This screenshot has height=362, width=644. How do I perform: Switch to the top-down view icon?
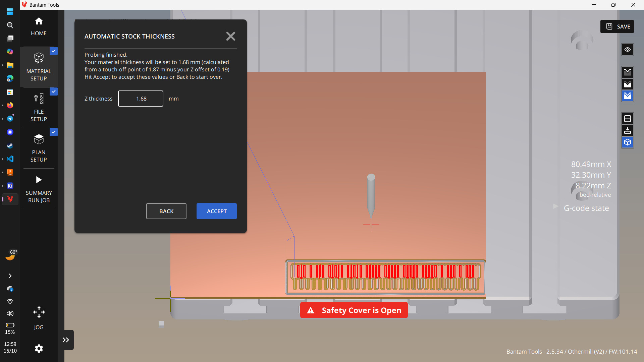coord(628,130)
